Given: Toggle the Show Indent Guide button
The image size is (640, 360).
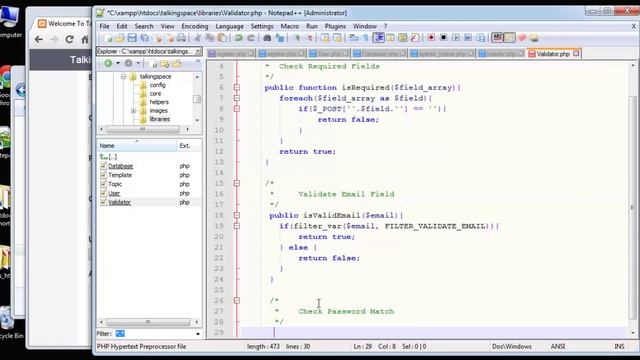Looking at the screenshot, I should tap(378, 38).
